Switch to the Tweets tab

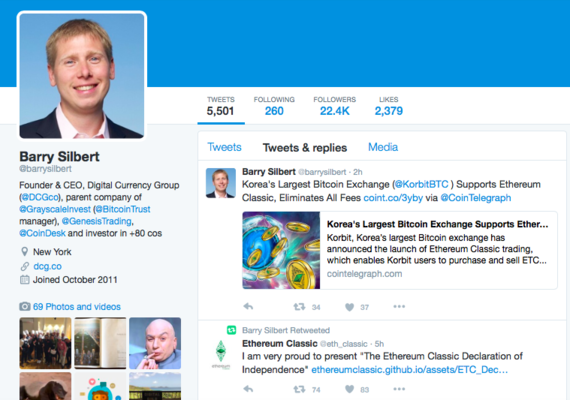coord(224,147)
